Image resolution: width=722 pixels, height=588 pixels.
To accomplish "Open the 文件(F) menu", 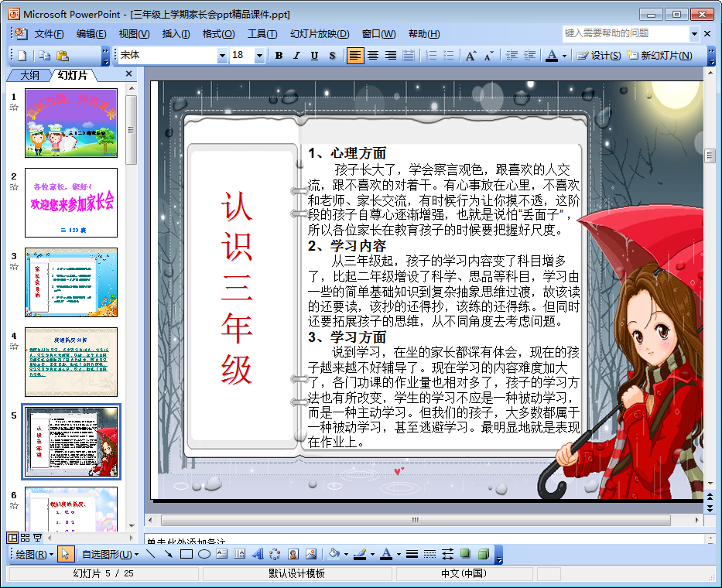I will click(49, 34).
